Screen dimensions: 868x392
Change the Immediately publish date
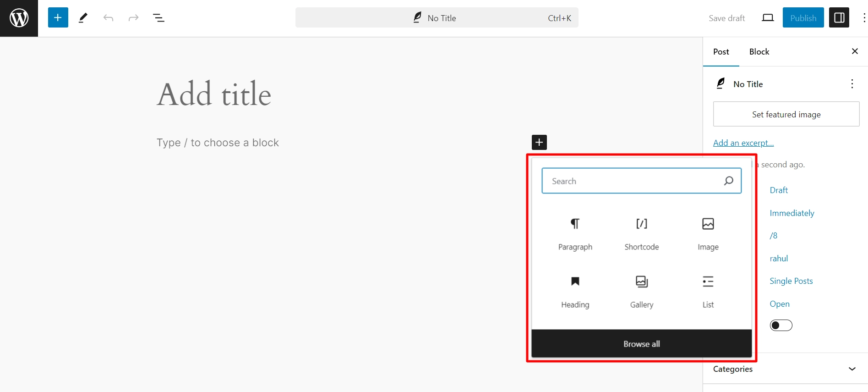click(x=792, y=213)
